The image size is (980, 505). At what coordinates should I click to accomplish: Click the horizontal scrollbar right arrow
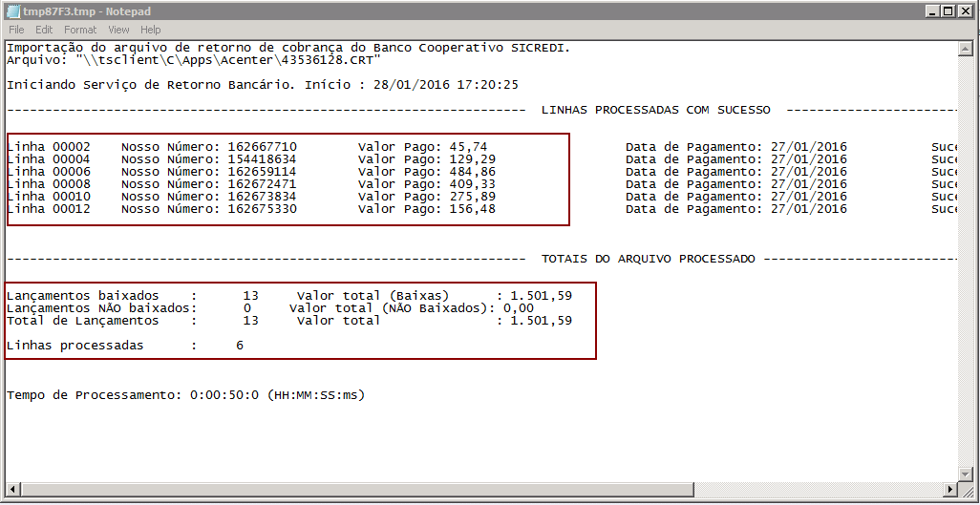click(x=949, y=490)
